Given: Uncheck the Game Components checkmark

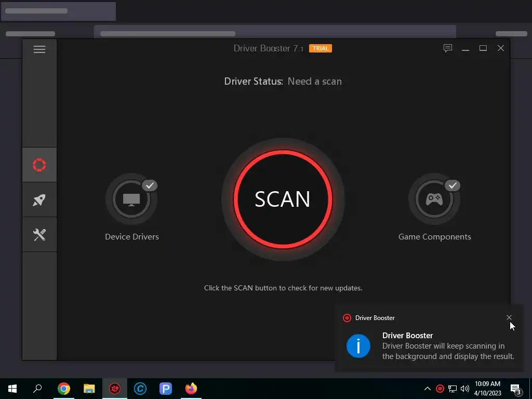Looking at the screenshot, I should coord(453,185).
